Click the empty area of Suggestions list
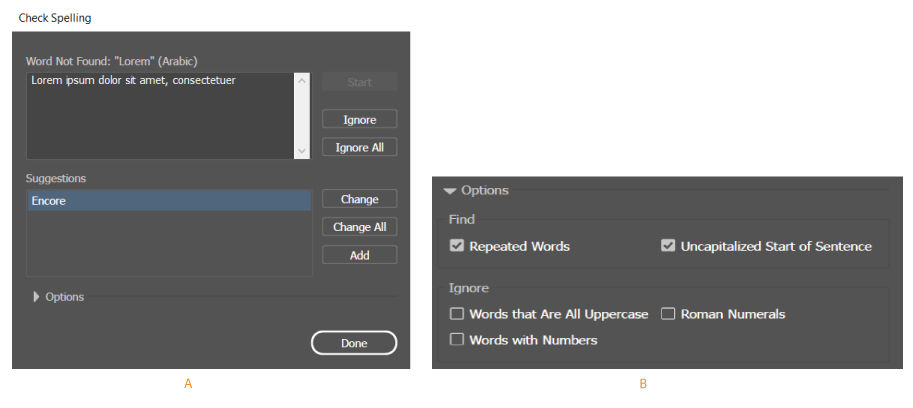913x408 pixels. [169, 245]
